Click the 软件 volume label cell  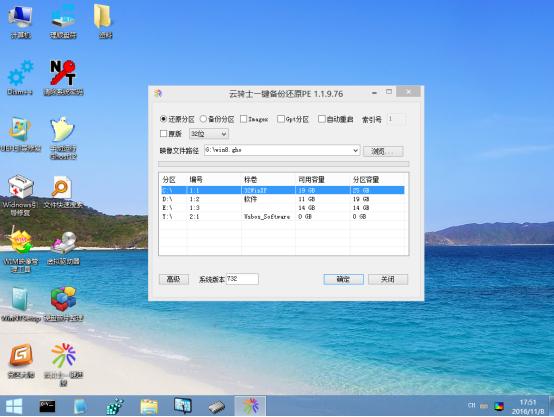click(x=251, y=199)
